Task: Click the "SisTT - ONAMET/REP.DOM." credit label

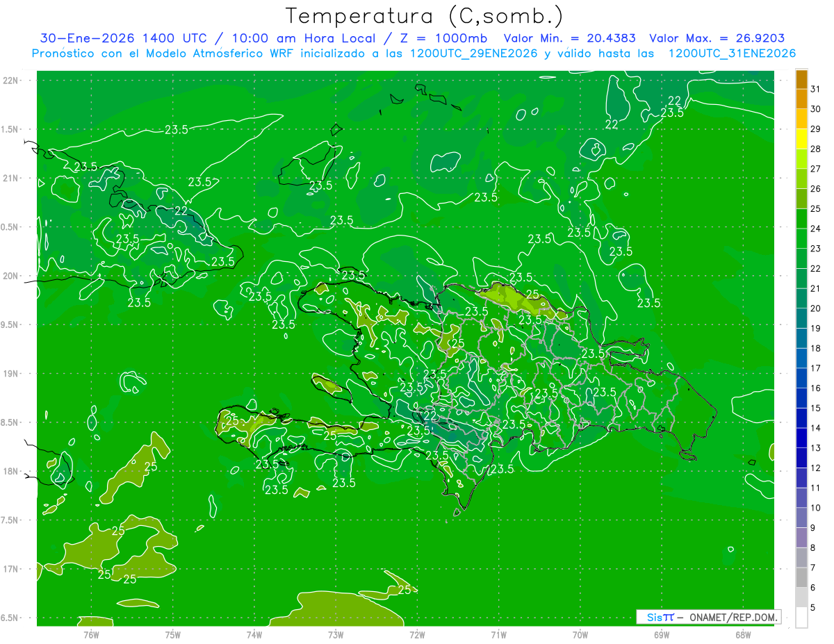Action: (x=708, y=617)
